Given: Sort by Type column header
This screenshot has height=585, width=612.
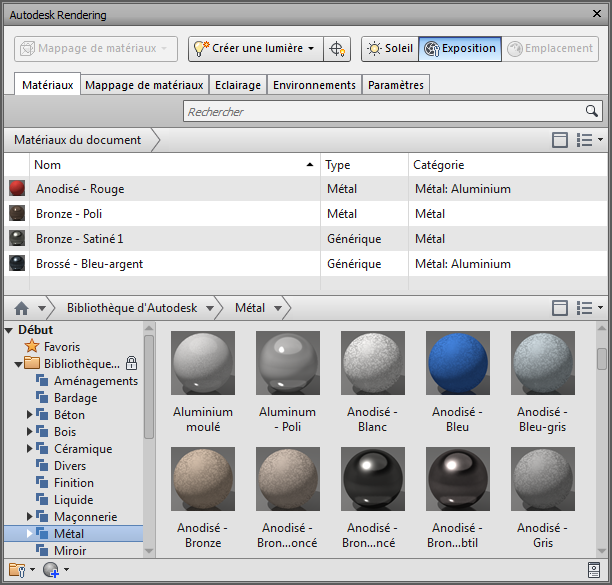Looking at the screenshot, I should (364, 165).
